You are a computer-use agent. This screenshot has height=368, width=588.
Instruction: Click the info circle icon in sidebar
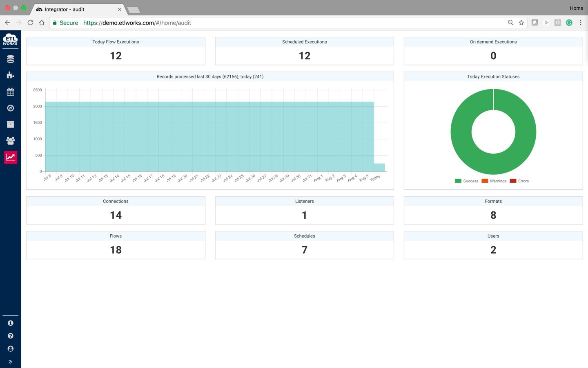click(11, 323)
